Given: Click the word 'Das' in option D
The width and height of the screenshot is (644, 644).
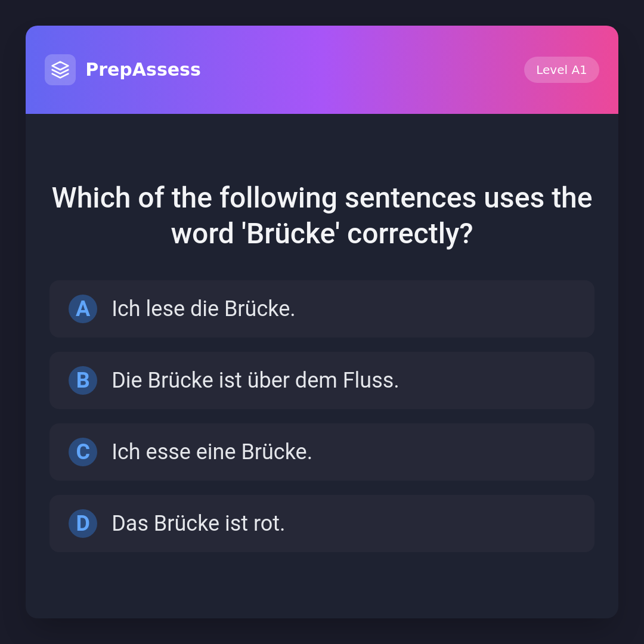Looking at the screenshot, I should click(x=130, y=524).
